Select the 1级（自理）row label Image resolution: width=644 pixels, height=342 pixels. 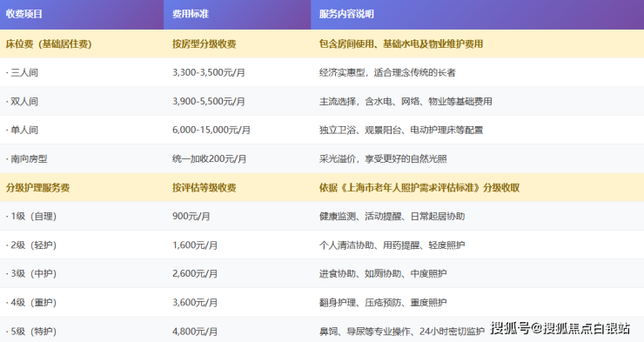(x=31, y=217)
